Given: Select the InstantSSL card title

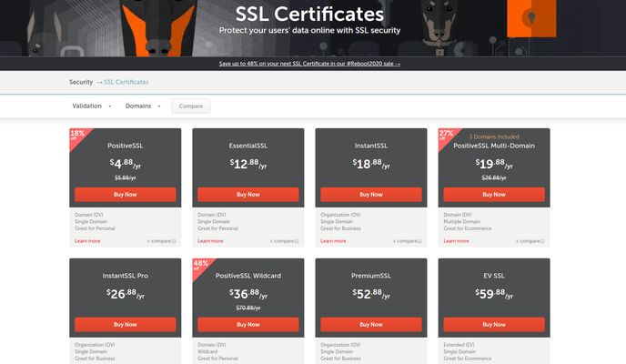Looking at the screenshot, I should 371,146.
